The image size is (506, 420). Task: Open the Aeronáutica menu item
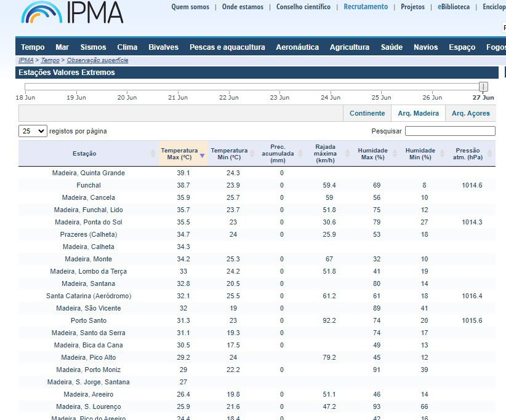(297, 47)
